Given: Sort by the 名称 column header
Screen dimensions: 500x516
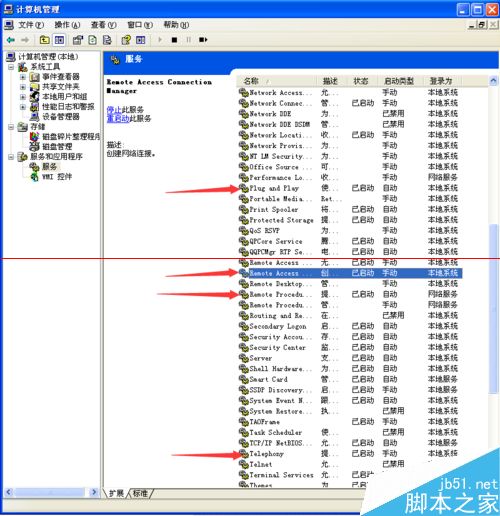Looking at the screenshot, I should click(x=276, y=81).
